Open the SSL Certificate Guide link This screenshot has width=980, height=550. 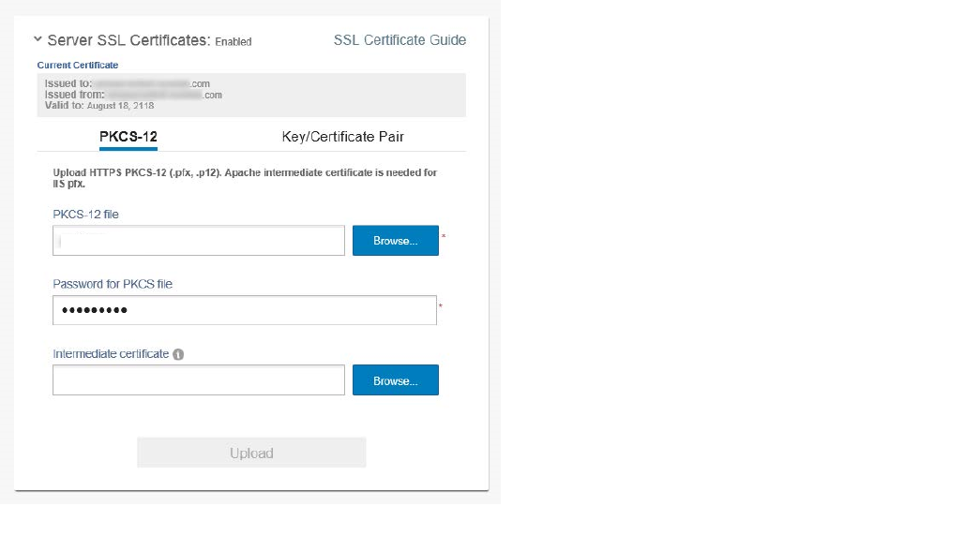400,40
